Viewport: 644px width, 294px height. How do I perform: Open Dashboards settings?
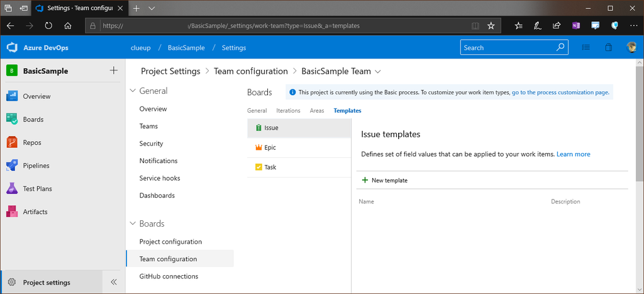tap(157, 195)
